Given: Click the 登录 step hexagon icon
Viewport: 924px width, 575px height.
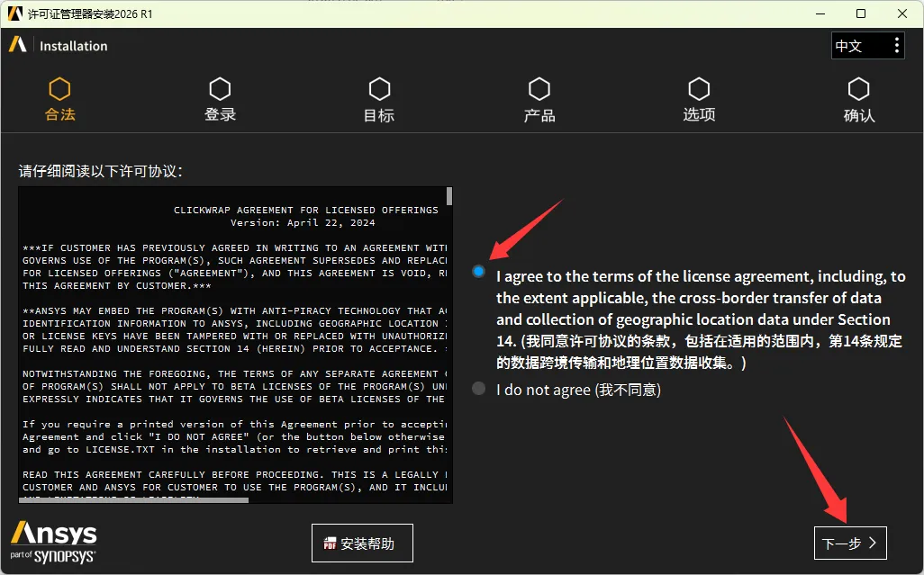Looking at the screenshot, I should pos(220,89).
